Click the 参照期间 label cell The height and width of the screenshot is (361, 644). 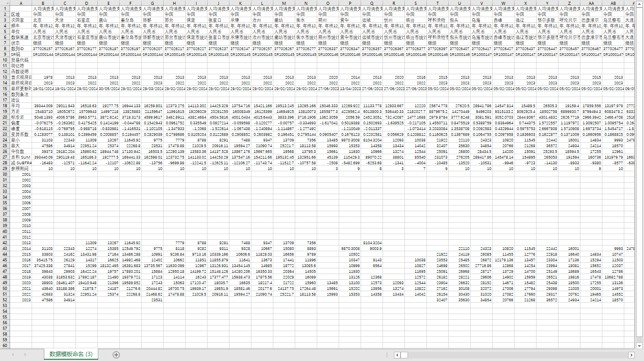[x=21, y=169]
